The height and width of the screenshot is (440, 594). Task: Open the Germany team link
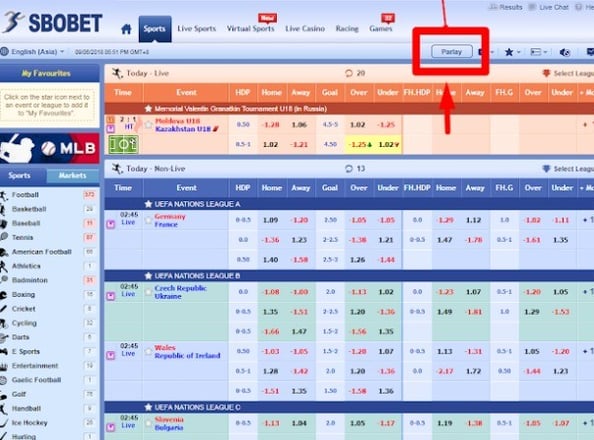170,216
